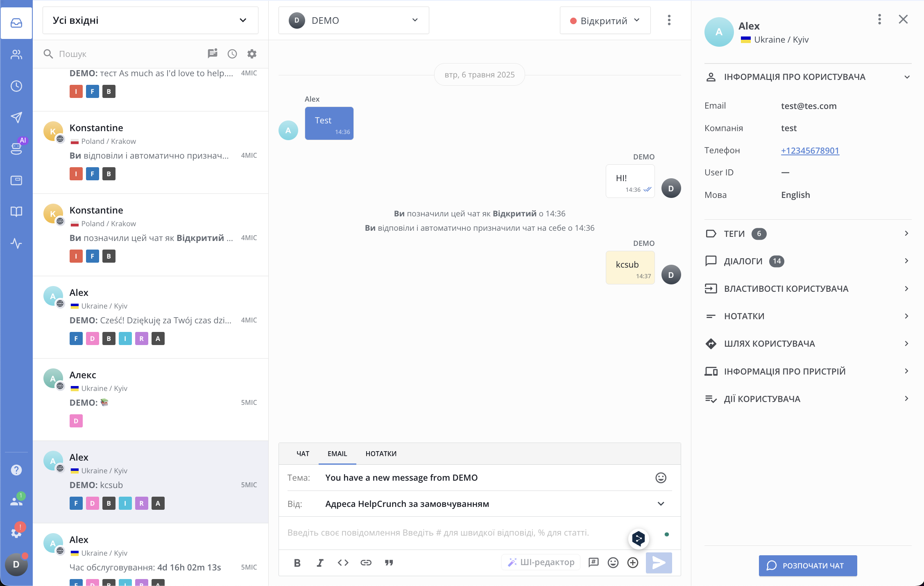This screenshot has width=924, height=586.
Task: Click the phone number +12345678901 link
Action: coord(810,150)
